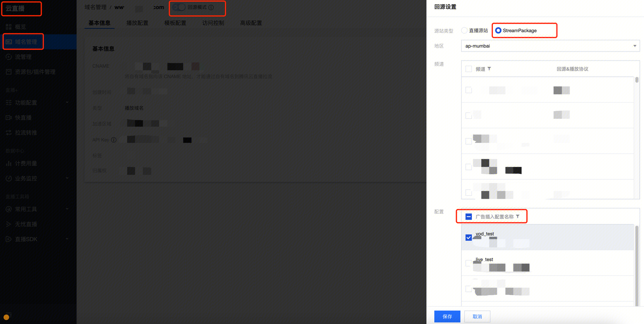Click the 取消 button
This screenshot has height=324, width=644.
[477, 316]
